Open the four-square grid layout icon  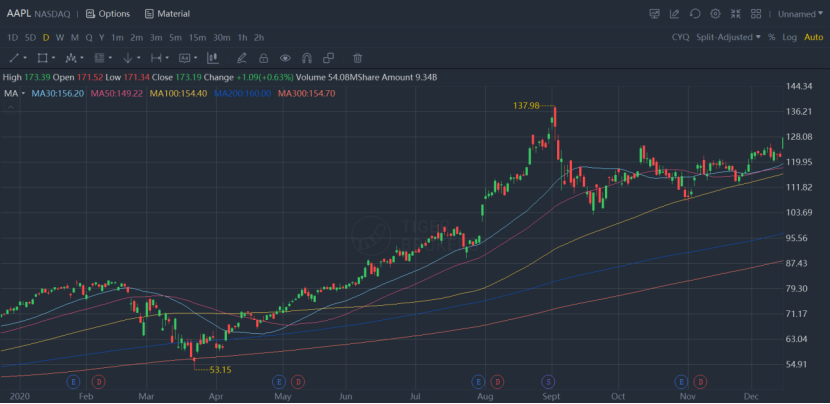coord(756,14)
